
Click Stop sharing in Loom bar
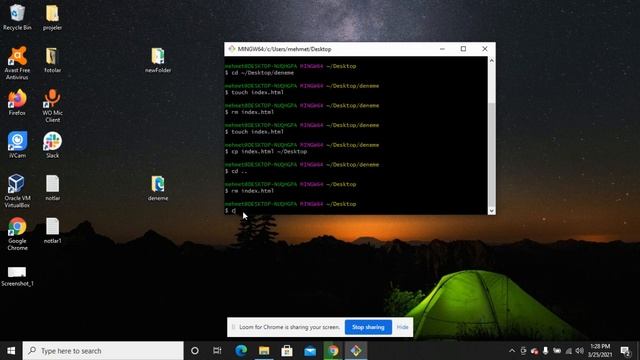point(368,327)
